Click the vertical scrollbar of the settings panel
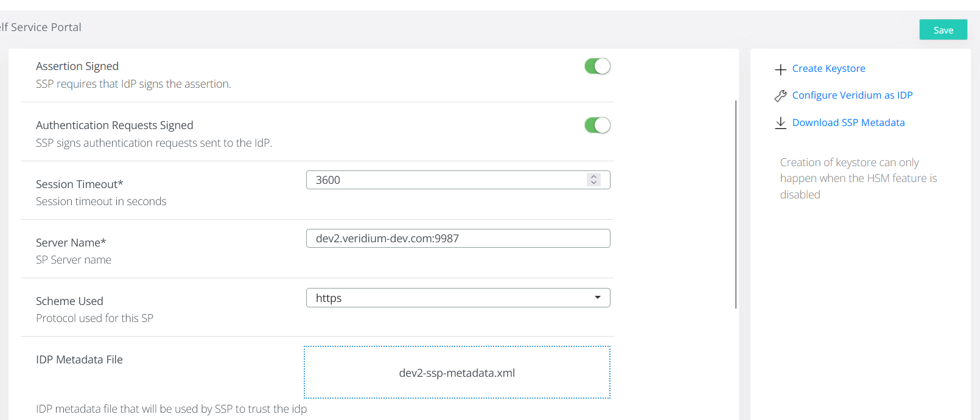The height and width of the screenshot is (420, 980). coord(736,204)
